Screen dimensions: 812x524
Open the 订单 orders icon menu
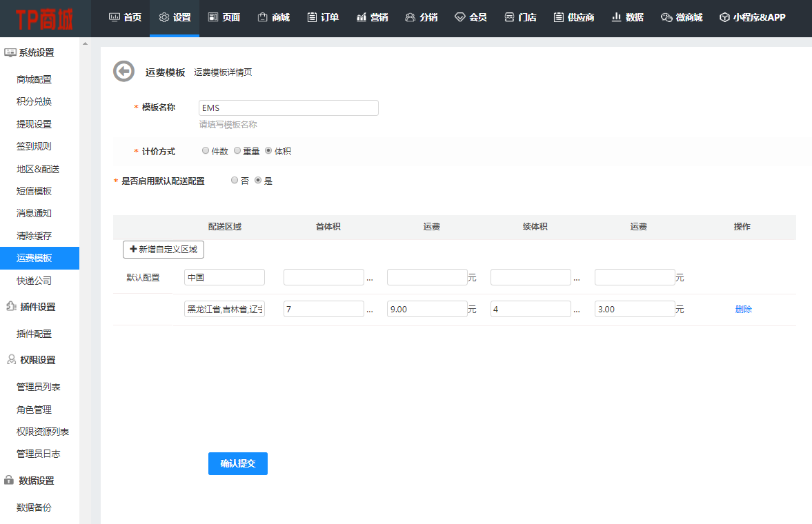[313, 17]
